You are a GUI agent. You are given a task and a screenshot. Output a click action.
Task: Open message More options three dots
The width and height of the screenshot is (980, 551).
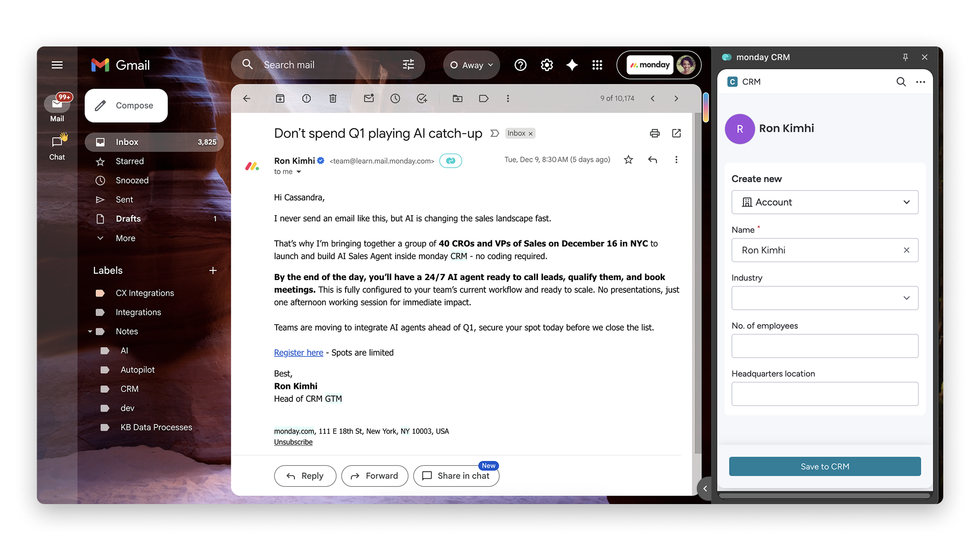(x=676, y=160)
